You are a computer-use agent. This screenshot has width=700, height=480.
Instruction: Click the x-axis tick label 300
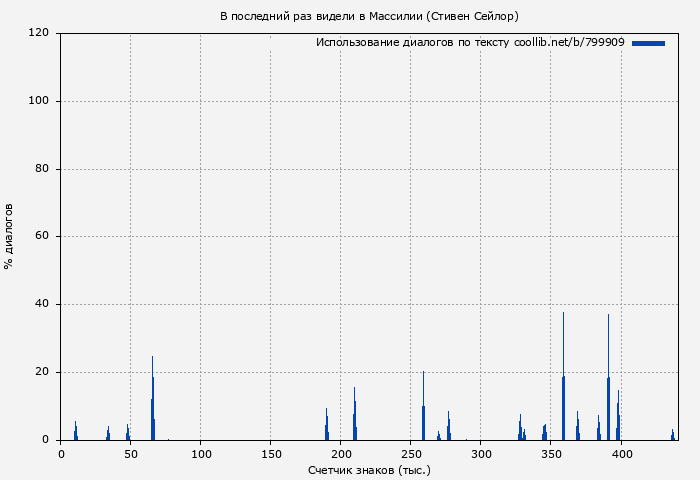(481, 454)
